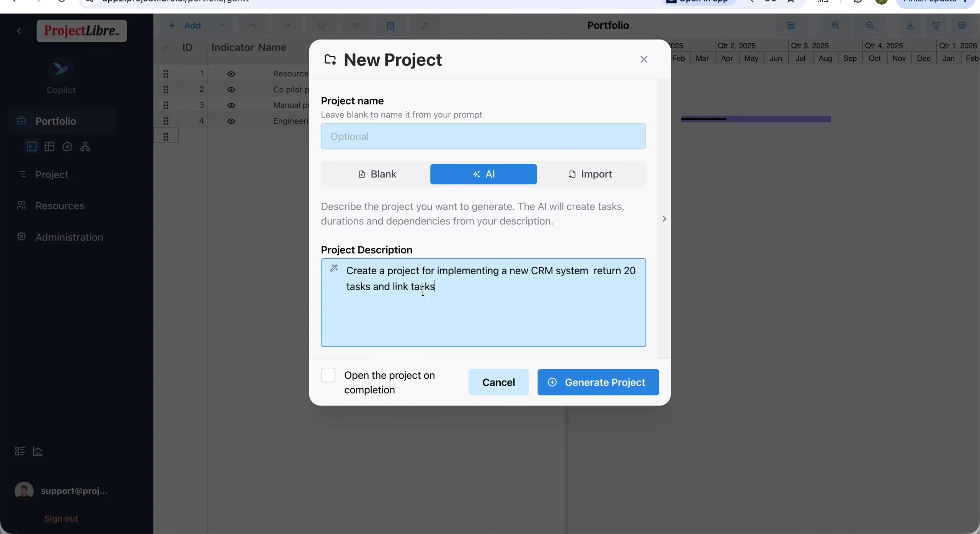This screenshot has height=534, width=980.
Task: Click the purple Gantt bar in timeline
Action: (756, 119)
